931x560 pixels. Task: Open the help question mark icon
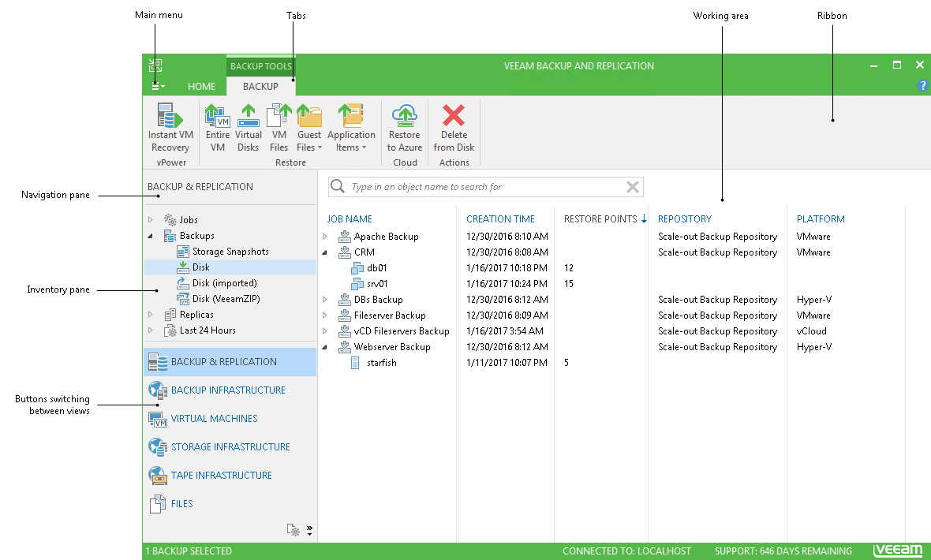coord(922,85)
